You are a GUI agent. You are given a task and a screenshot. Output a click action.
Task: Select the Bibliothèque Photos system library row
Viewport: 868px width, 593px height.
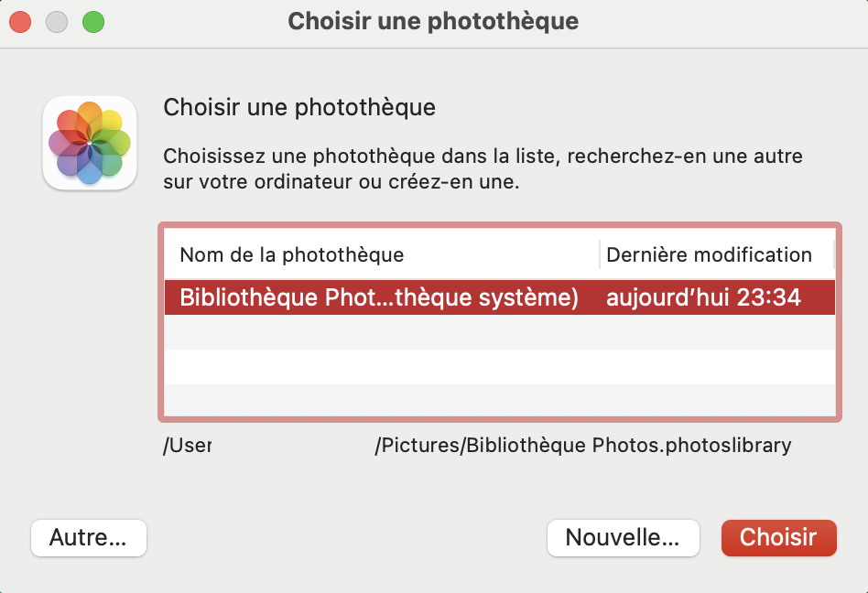click(x=379, y=297)
